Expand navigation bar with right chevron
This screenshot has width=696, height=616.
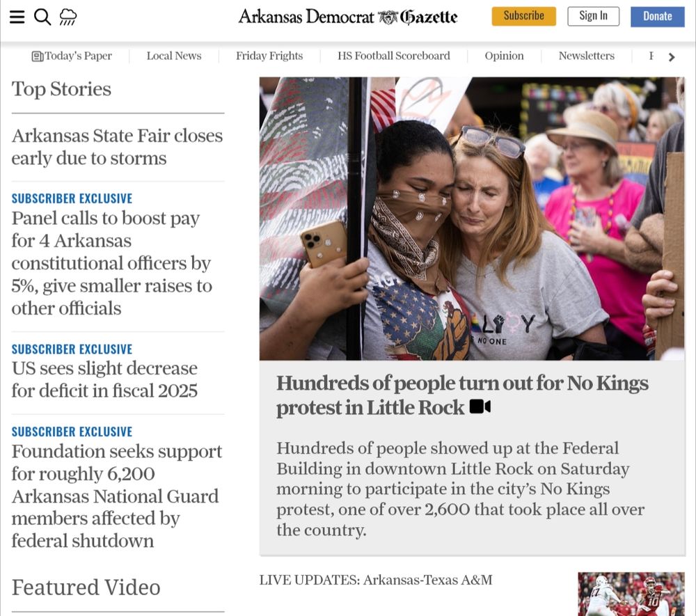coord(672,57)
